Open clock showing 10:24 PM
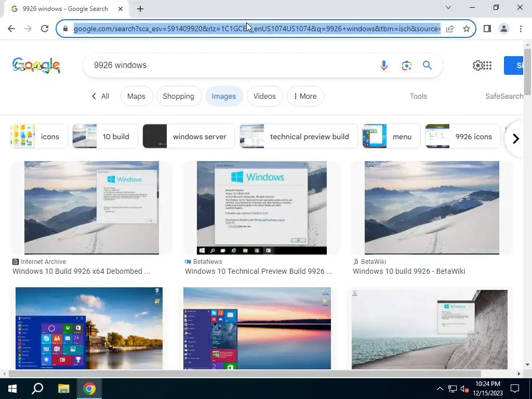 [487, 389]
